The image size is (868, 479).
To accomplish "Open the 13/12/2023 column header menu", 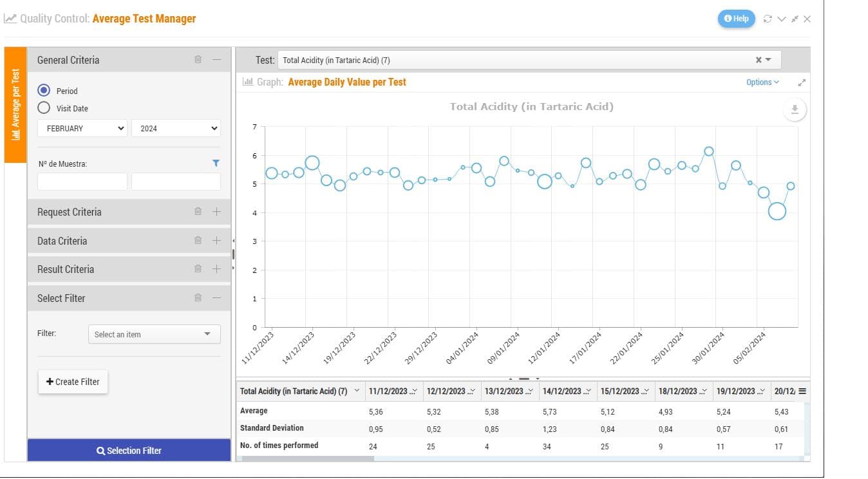I will click(531, 391).
